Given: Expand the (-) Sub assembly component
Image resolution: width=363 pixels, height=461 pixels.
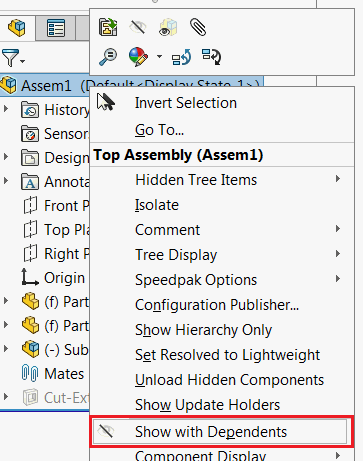Looking at the screenshot, I should pyautogui.click(x=6, y=348).
